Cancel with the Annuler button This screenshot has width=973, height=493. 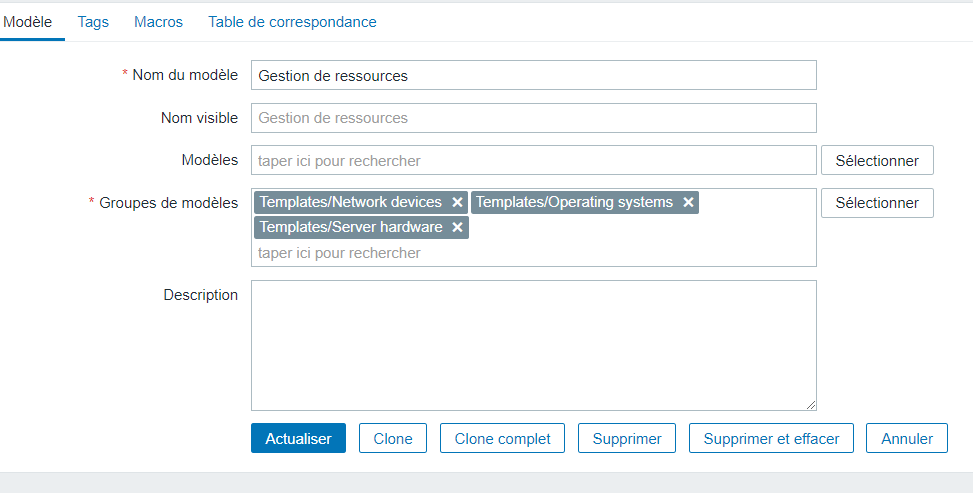(907, 438)
